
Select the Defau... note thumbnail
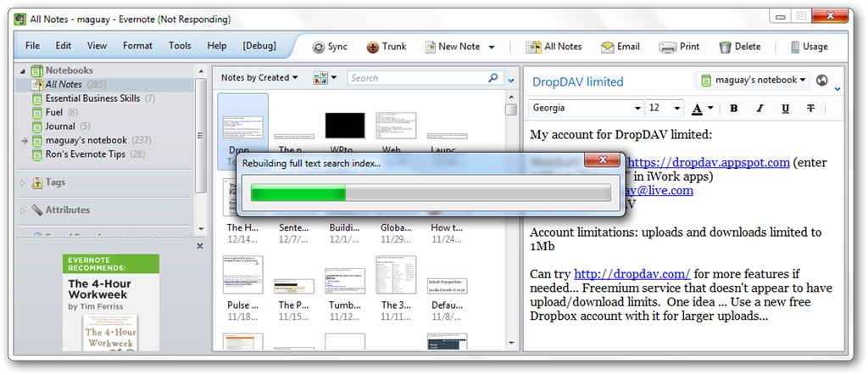pyautogui.click(x=448, y=285)
